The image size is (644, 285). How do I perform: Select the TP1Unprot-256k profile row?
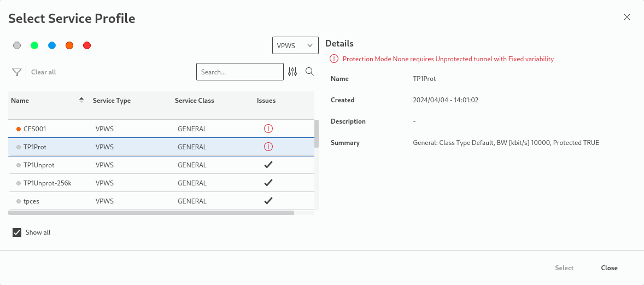click(x=47, y=183)
